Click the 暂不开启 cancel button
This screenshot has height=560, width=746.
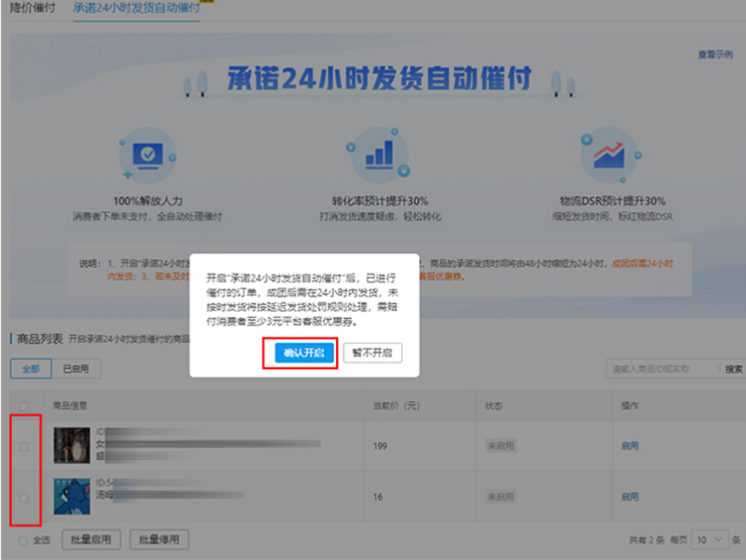pyautogui.click(x=373, y=353)
